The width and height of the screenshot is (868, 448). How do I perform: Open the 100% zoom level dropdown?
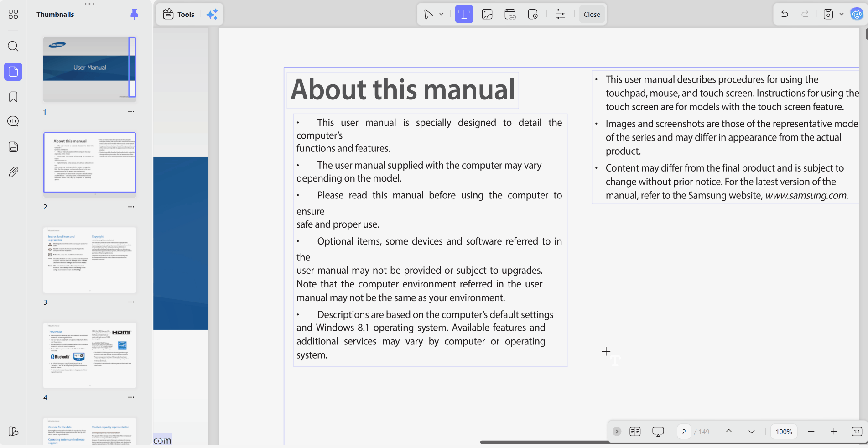pos(784,432)
